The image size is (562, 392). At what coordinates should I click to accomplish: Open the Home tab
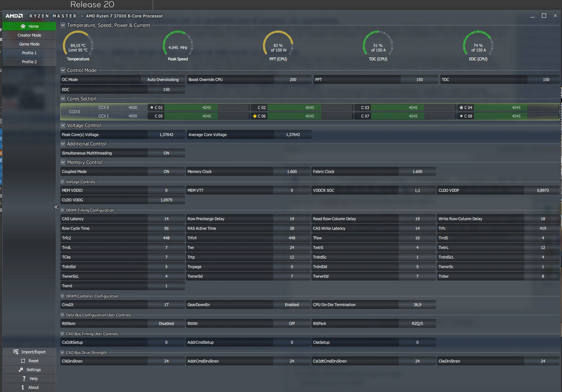tap(29, 26)
